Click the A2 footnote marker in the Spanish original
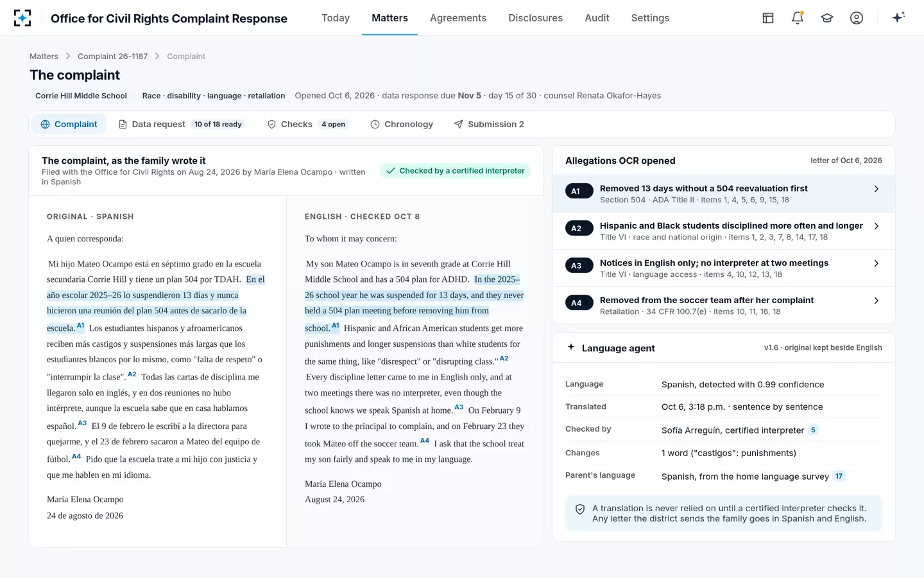This screenshot has width=924, height=578. click(132, 374)
